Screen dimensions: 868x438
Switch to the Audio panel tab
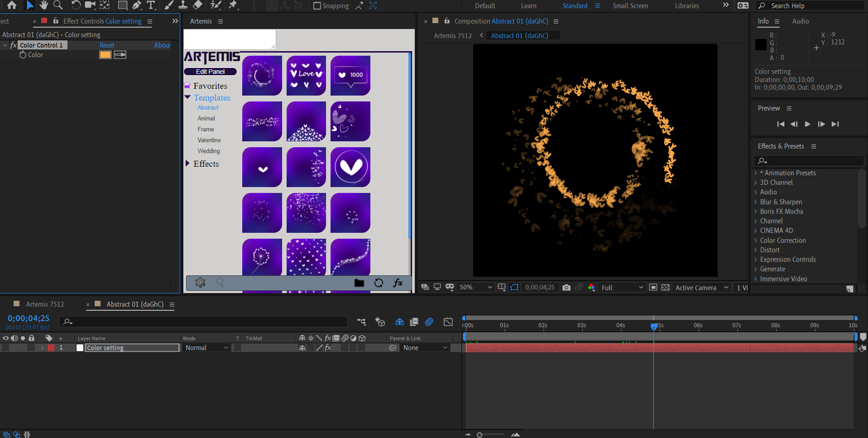coord(800,21)
